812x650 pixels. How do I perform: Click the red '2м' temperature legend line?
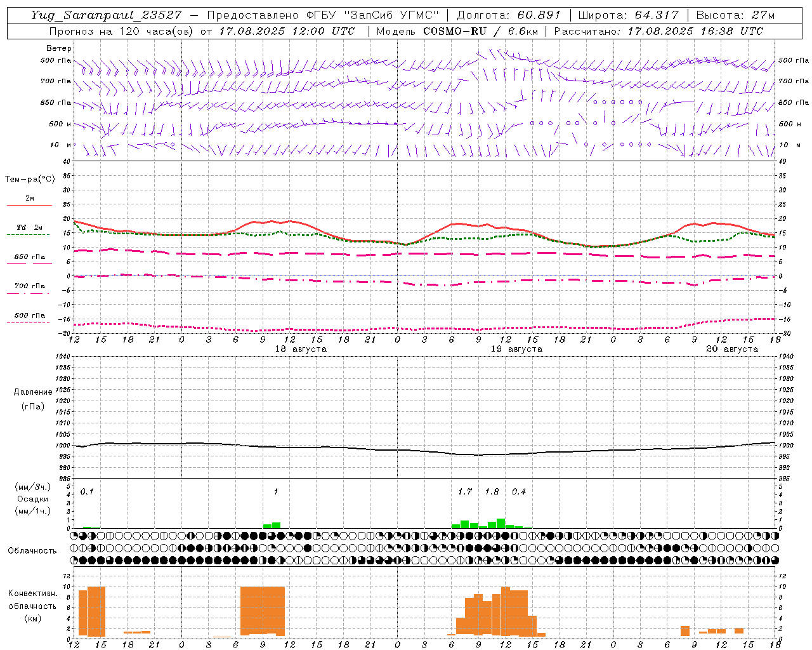tap(29, 205)
